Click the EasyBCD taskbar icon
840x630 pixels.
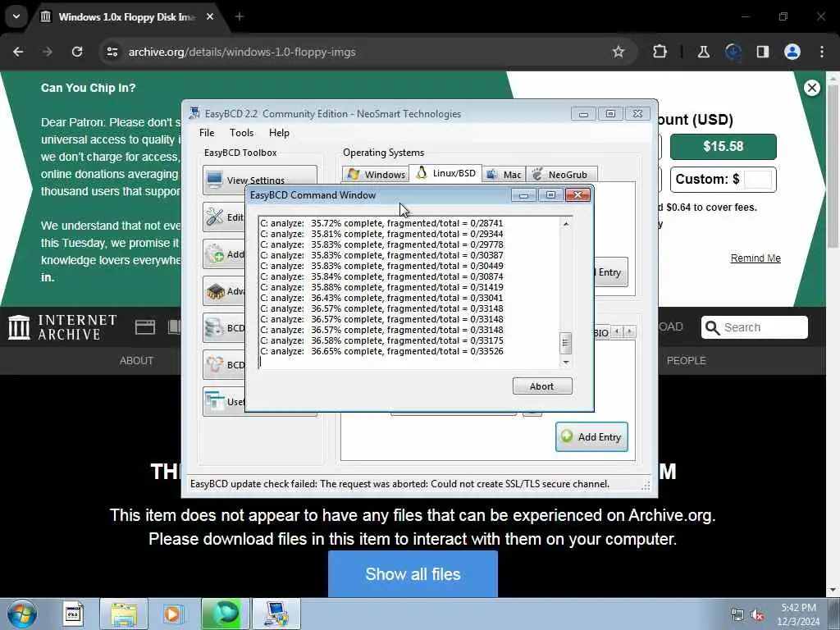pos(276,614)
